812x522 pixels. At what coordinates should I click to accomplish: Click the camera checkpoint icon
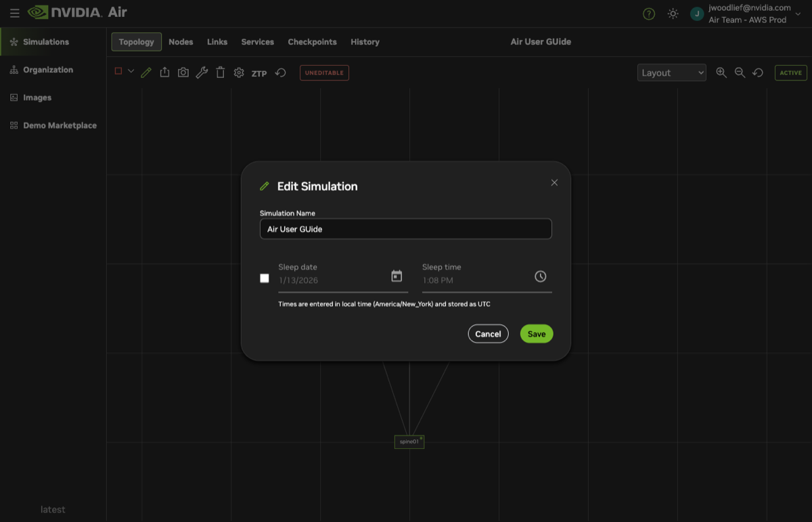click(183, 73)
